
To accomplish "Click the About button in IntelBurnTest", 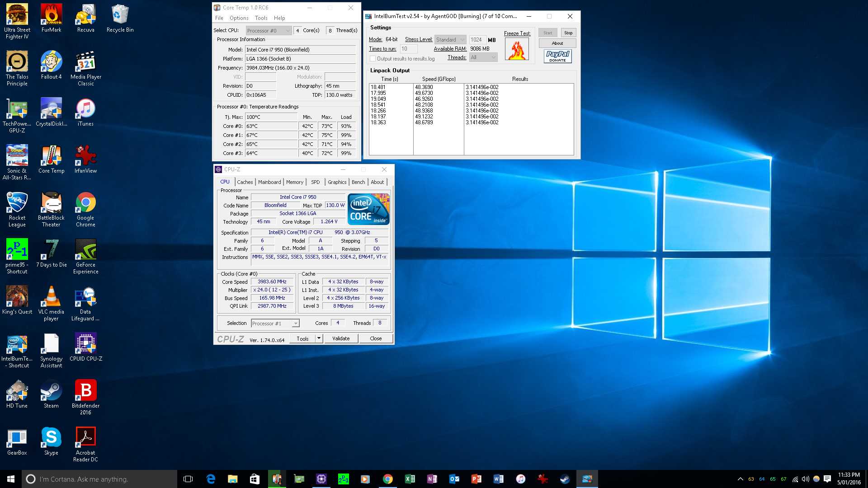I will coord(557,43).
